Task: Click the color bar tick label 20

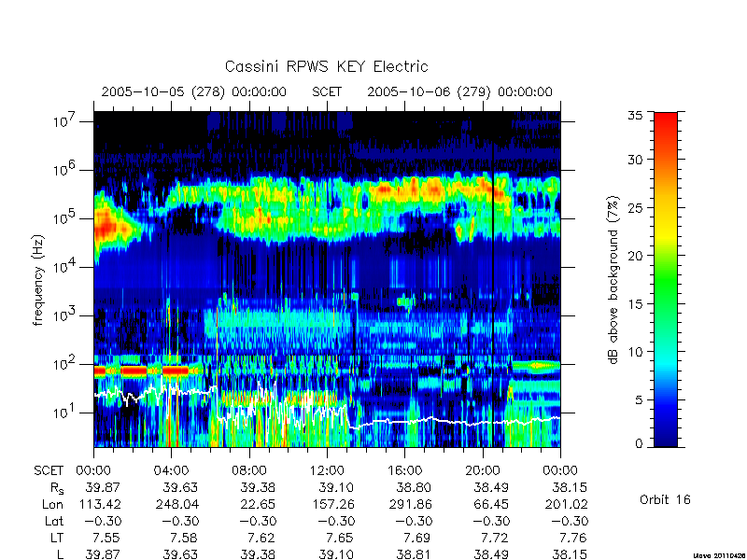Action: tap(635, 255)
